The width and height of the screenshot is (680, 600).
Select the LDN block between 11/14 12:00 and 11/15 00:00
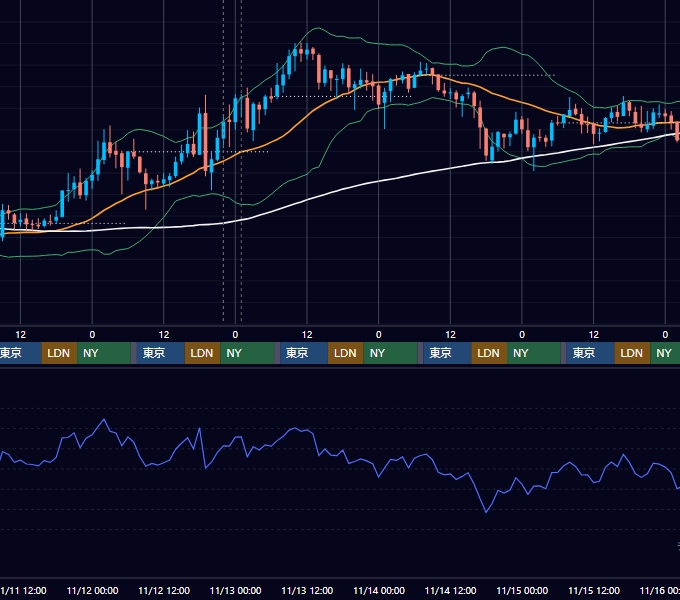click(x=489, y=353)
